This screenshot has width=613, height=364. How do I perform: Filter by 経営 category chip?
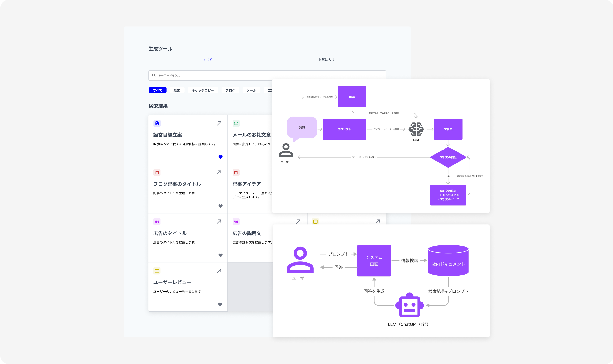[x=177, y=90]
